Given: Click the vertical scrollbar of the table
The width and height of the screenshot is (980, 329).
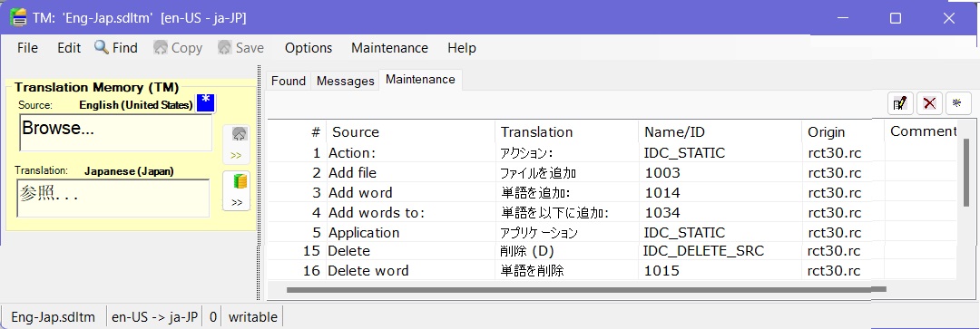Looking at the screenshot, I should (967, 172).
